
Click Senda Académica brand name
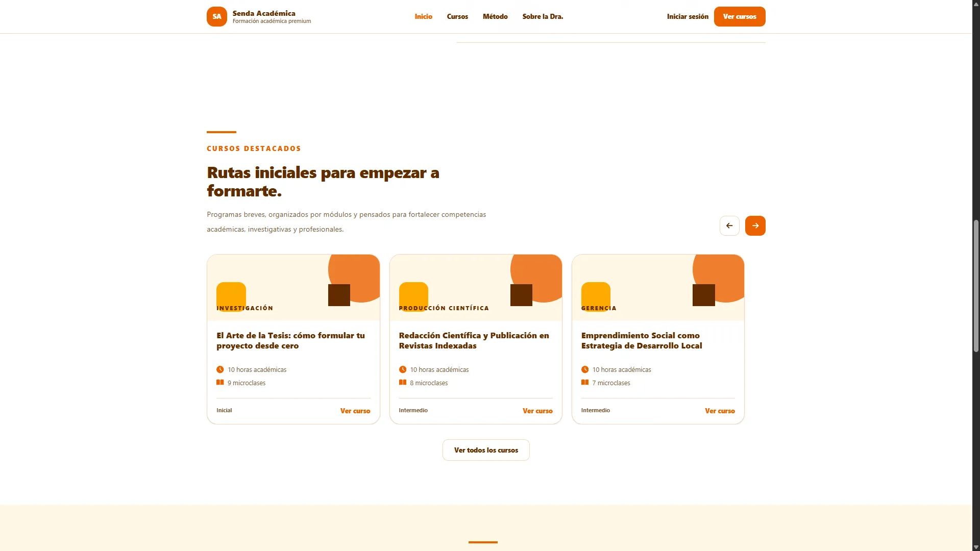[x=264, y=13]
